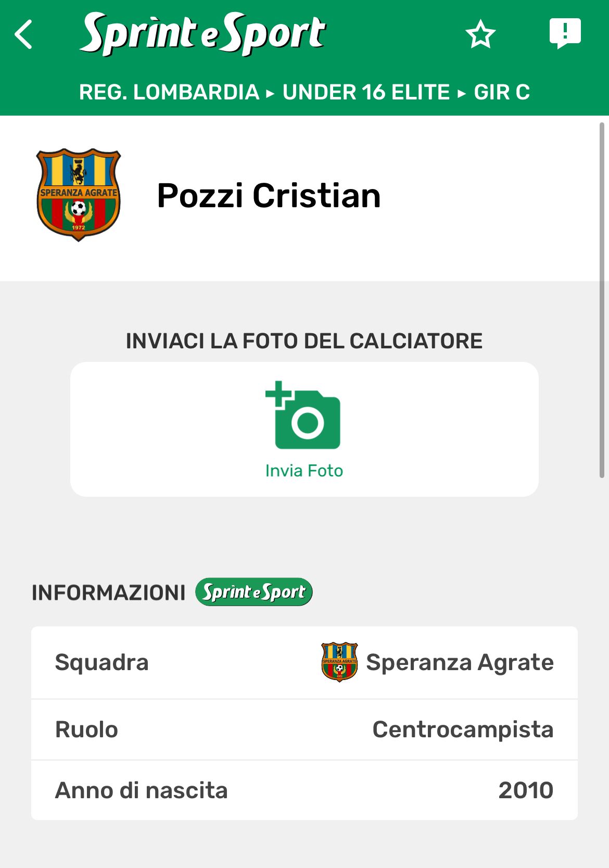Add player to favorites with star icon
Viewport: 609px width, 868px height.
(x=480, y=35)
